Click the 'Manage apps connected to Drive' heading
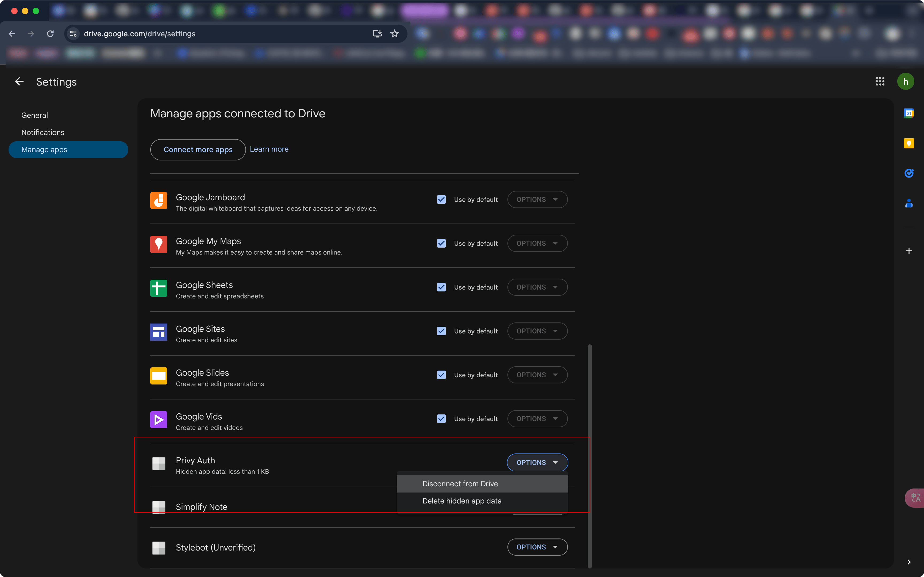This screenshot has height=577, width=924. point(238,113)
